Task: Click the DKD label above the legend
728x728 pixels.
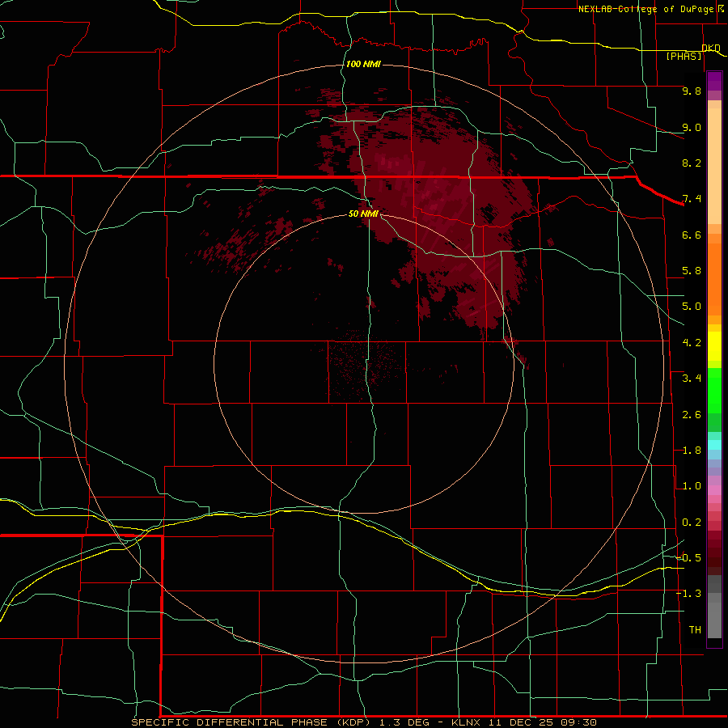Action: (x=711, y=48)
